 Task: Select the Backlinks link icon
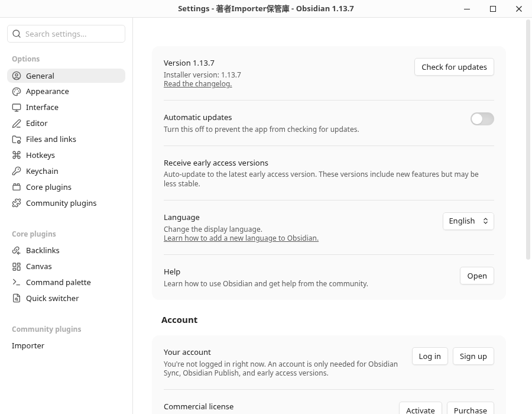click(x=17, y=251)
